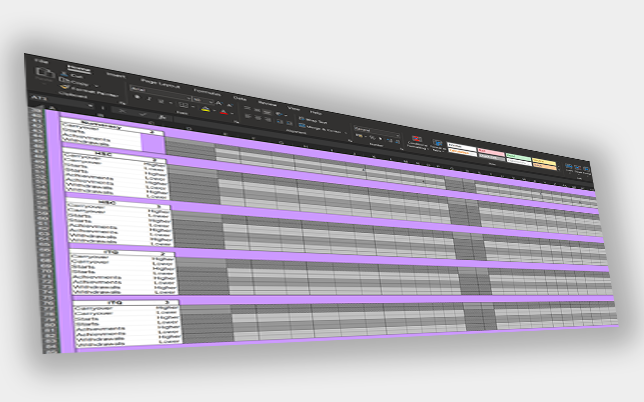Click the Accounting Number Format icon
The width and height of the screenshot is (644, 402).
pyautogui.click(x=359, y=136)
